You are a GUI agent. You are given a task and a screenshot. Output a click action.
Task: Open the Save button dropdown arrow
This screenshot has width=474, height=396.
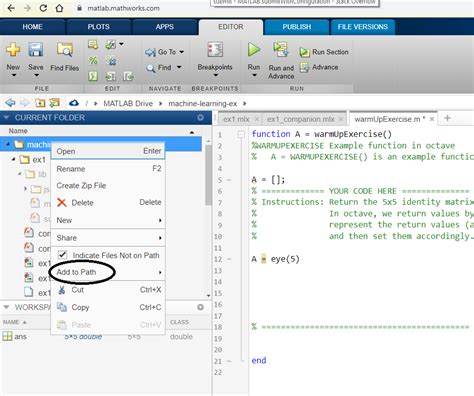(36, 75)
